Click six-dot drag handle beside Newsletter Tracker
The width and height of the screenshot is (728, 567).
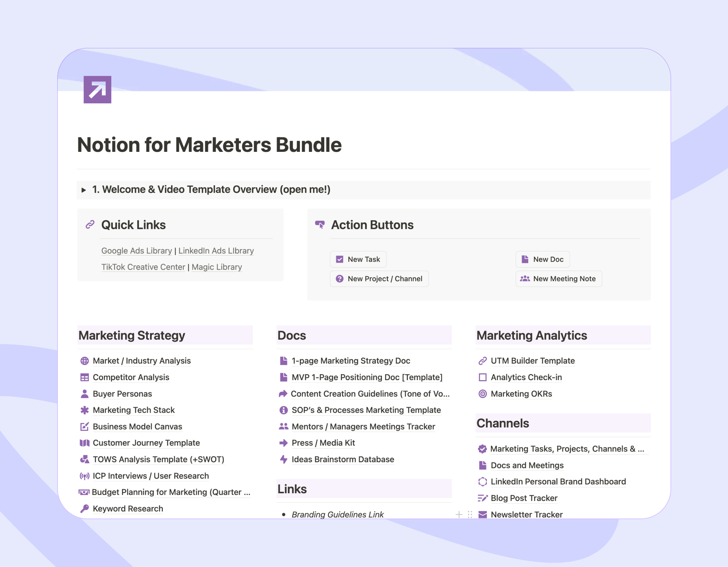(x=470, y=514)
